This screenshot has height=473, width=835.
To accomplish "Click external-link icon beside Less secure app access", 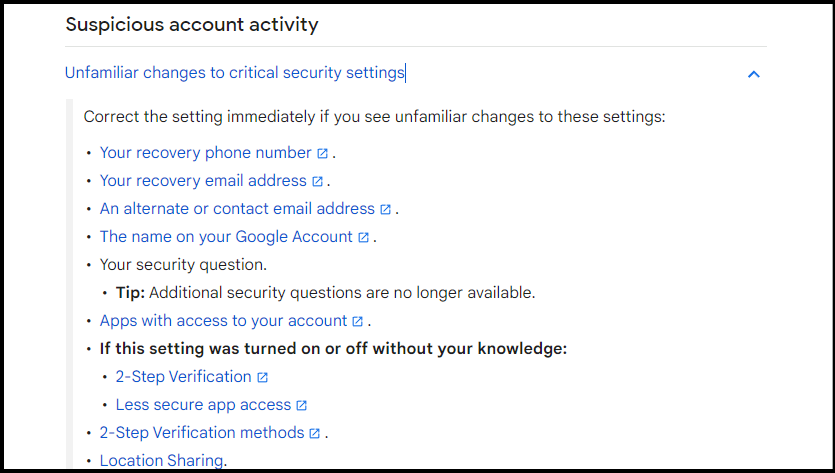I will [x=301, y=406].
